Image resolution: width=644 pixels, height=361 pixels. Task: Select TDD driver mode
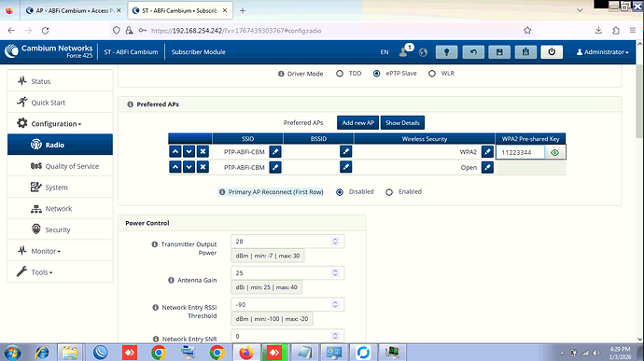pyautogui.click(x=340, y=74)
